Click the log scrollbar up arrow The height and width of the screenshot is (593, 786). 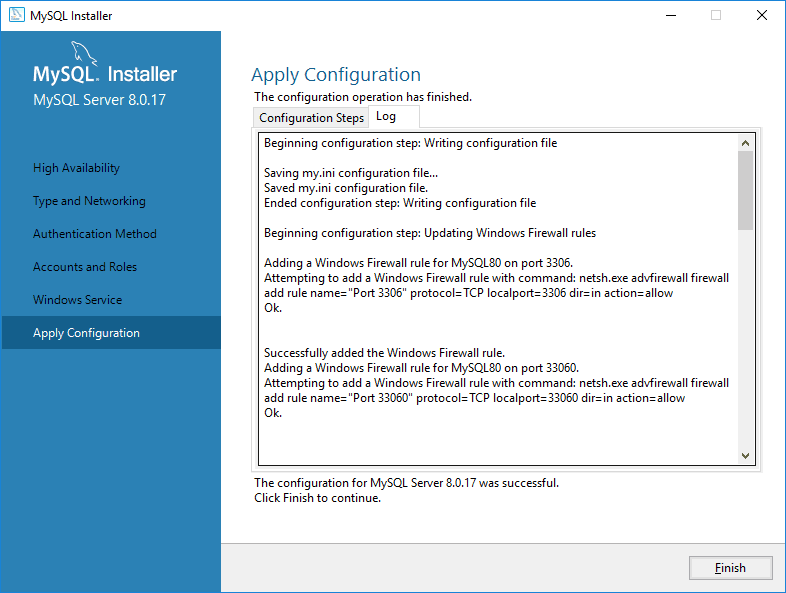click(745, 143)
